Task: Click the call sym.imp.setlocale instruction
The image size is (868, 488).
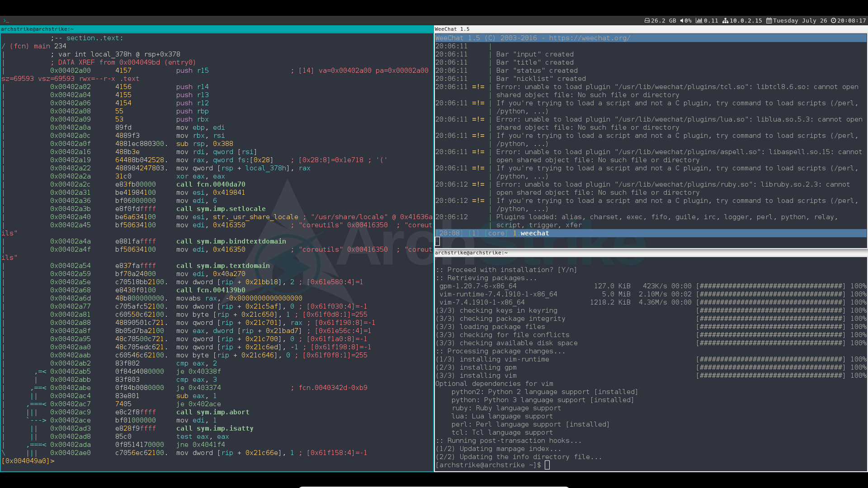Action: (x=221, y=209)
